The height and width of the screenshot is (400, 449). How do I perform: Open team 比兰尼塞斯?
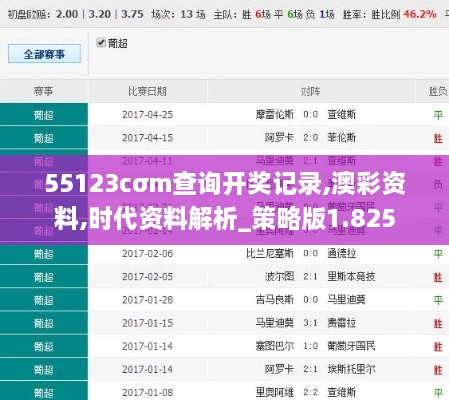(270, 254)
